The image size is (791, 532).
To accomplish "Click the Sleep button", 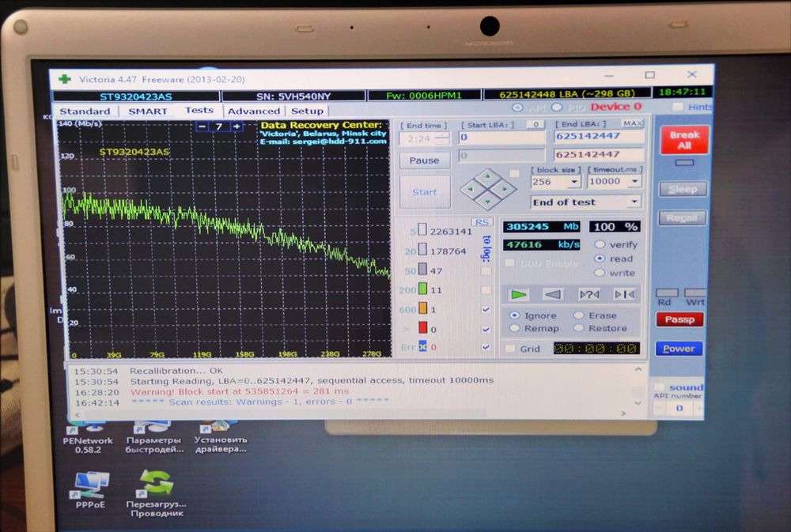I will [x=683, y=189].
